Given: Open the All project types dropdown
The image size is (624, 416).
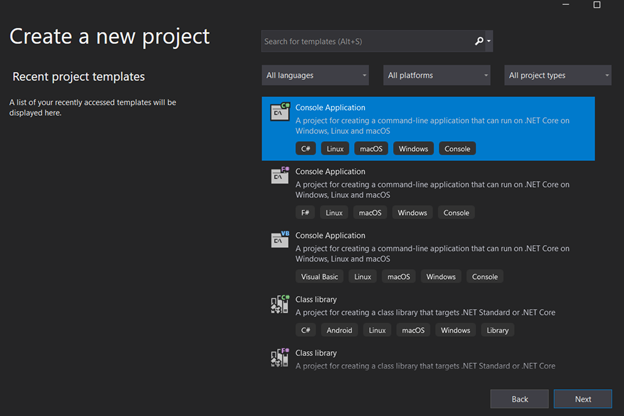Looking at the screenshot, I should point(558,75).
